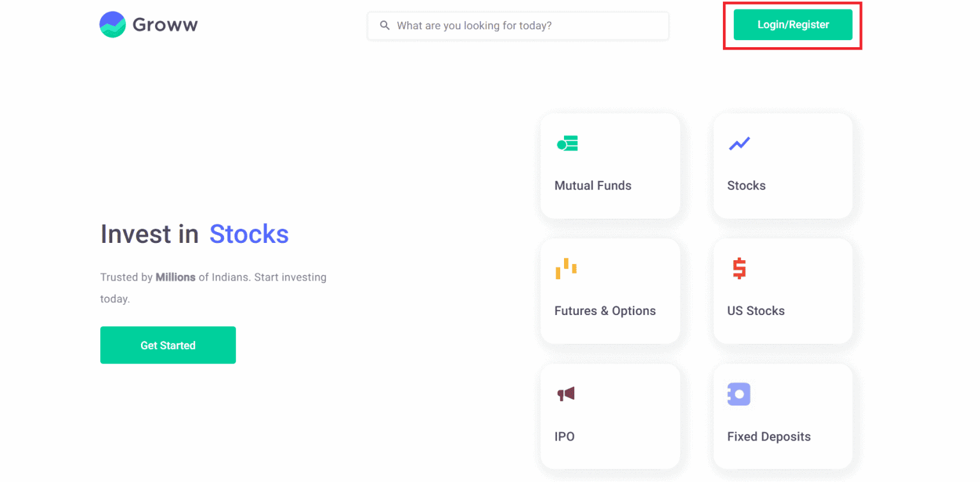Click the Fixed Deposits coin icon
The height and width of the screenshot is (482, 980).
coord(738,394)
